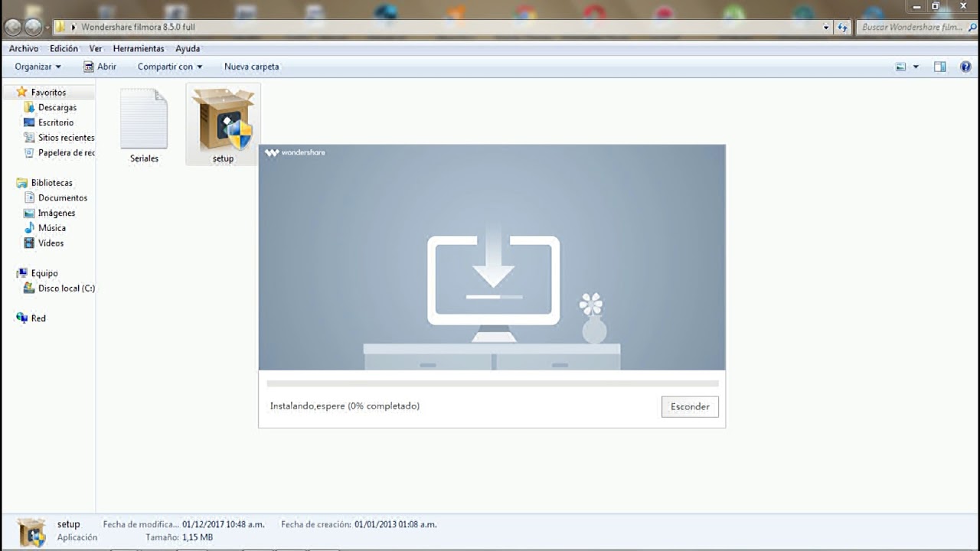Click the address bar path

(138, 27)
